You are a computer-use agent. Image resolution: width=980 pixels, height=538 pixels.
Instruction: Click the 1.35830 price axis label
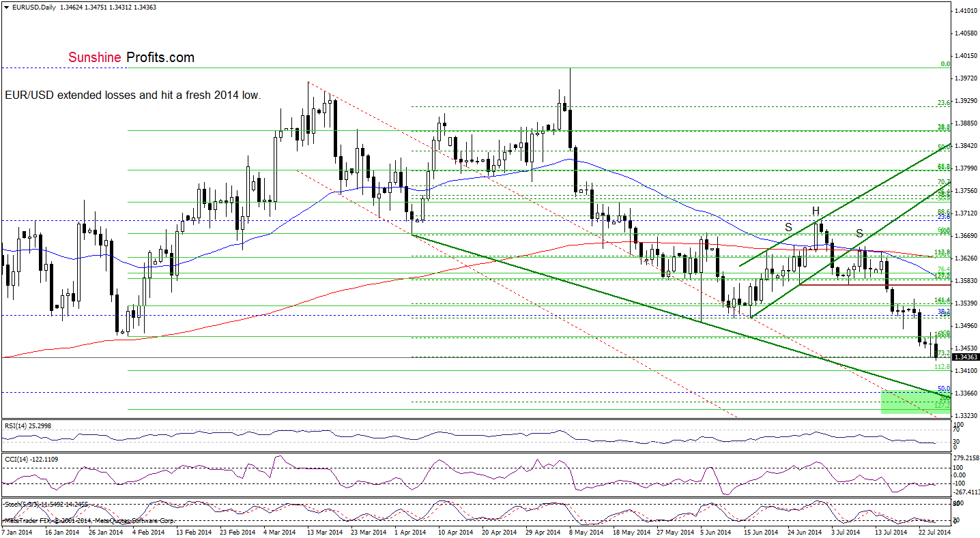click(x=966, y=281)
